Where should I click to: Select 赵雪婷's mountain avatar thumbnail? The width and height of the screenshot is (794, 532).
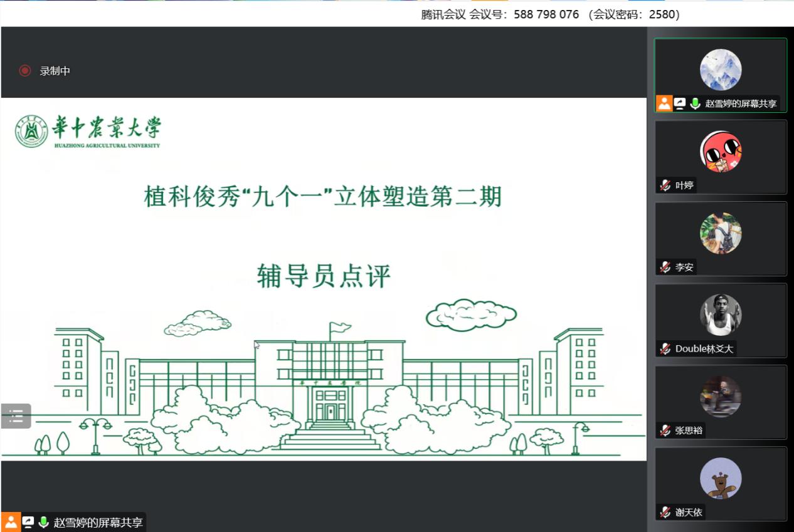coord(721,70)
